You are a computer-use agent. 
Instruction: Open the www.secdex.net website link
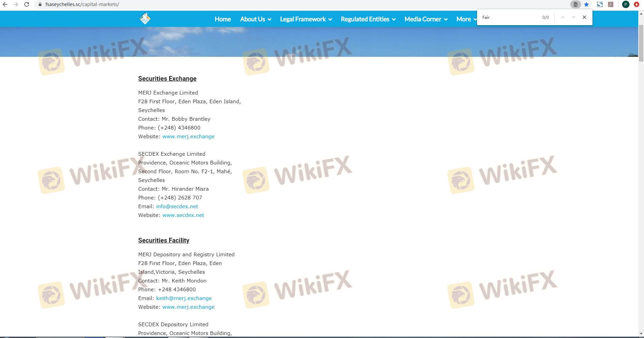[x=183, y=215]
